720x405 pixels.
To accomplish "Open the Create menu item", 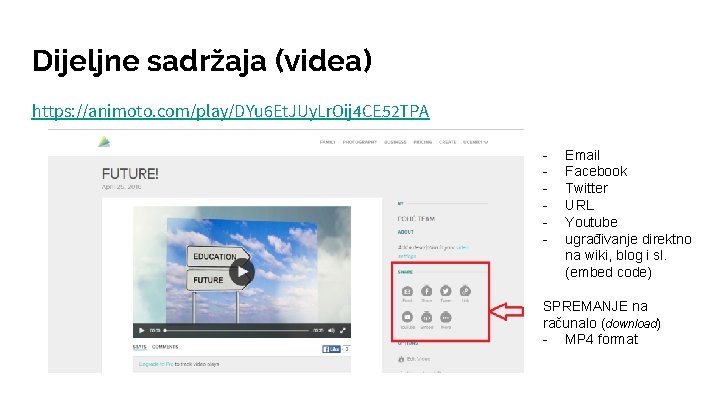I will [447, 142].
